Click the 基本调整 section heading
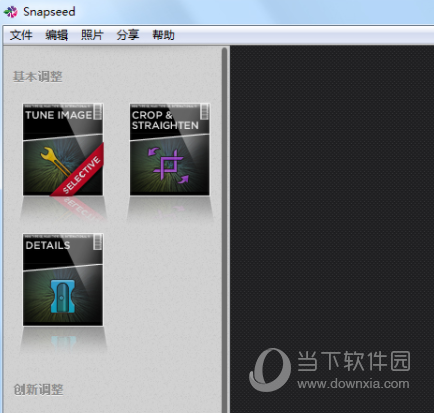The image size is (434, 413). [38, 77]
